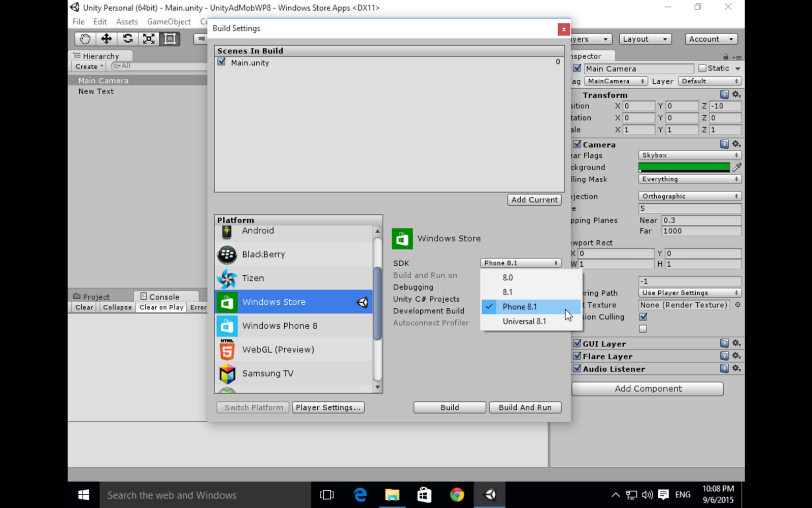Choose 8.0 in SDK list
Image resolution: width=812 pixels, height=508 pixels.
[531, 278]
